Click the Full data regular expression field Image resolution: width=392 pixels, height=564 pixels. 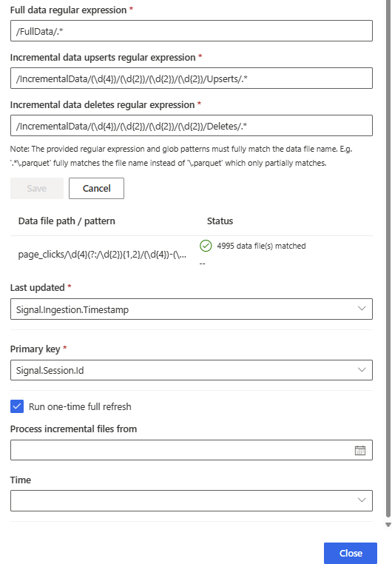tap(191, 31)
